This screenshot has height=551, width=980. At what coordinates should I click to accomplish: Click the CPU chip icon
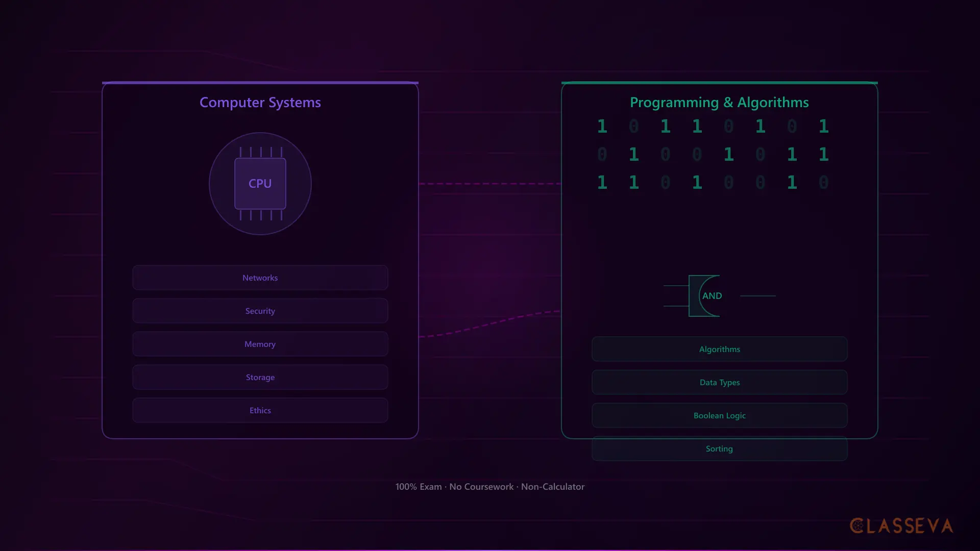pos(260,184)
